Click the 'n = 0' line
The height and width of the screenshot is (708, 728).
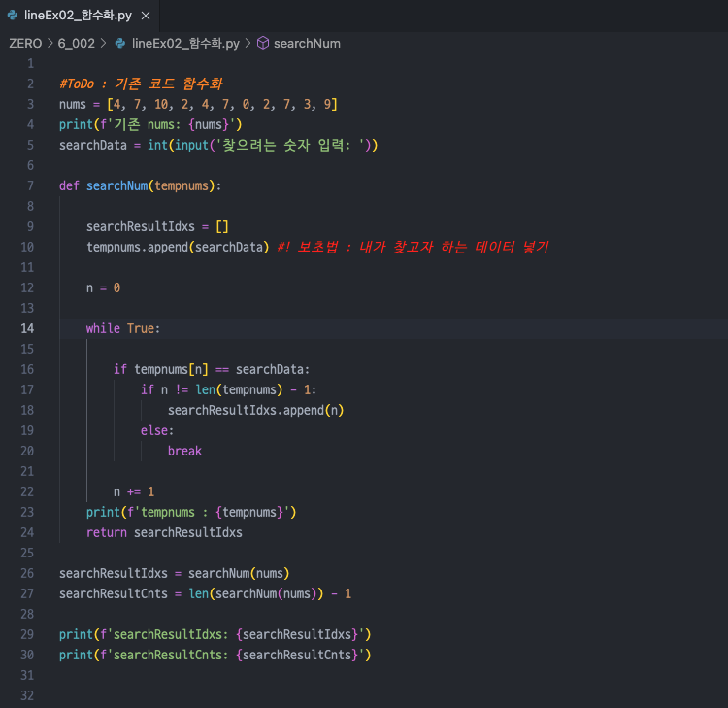[103, 288]
